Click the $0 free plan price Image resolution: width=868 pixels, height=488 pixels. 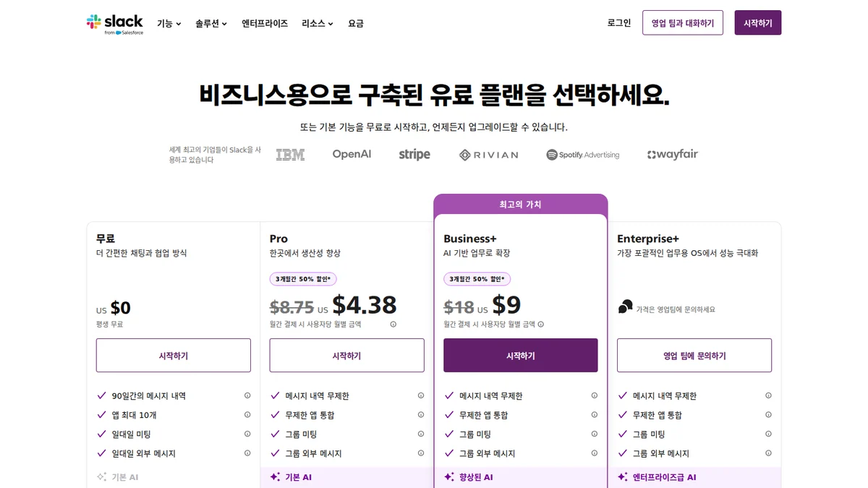click(x=121, y=309)
